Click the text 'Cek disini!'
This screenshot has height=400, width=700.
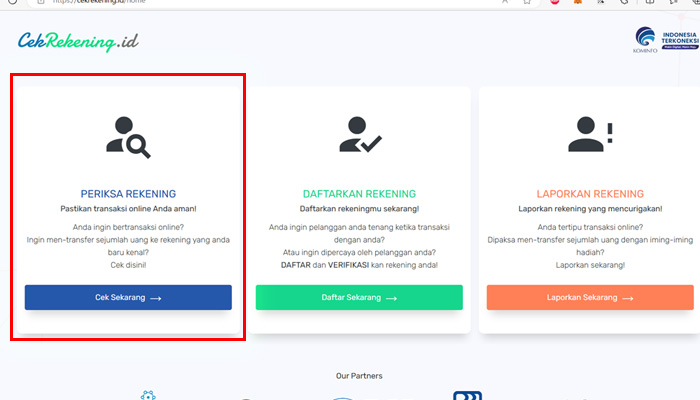128,265
